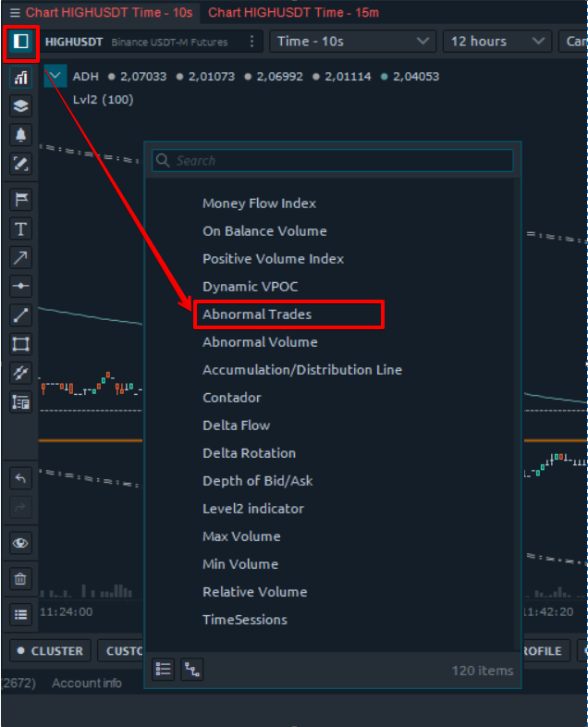
Task: Click the undo arrow icon
Action: coord(20,478)
